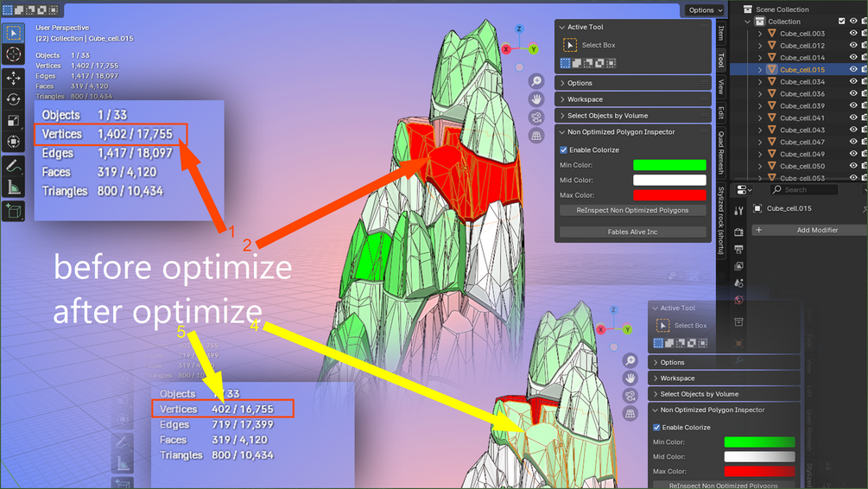Select Cube_cell.015 in the outliner
868x489 pixels.
click(x=802, y=70)
